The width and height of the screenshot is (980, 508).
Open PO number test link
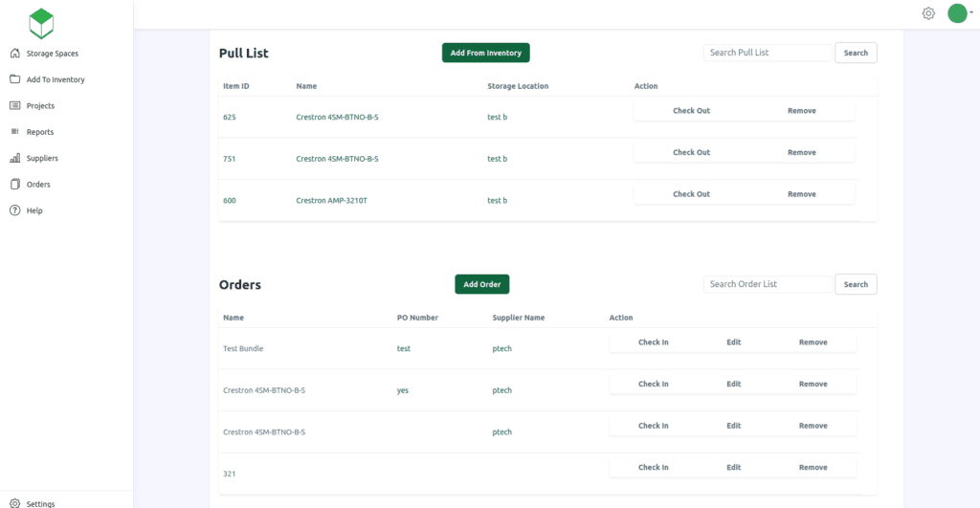point(404,349)
